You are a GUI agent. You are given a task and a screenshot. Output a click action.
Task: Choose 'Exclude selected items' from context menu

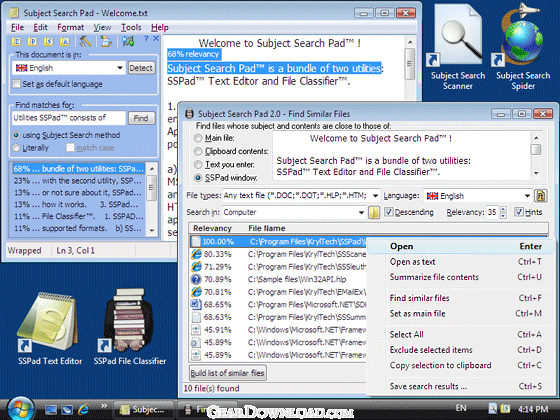[461, 350]
